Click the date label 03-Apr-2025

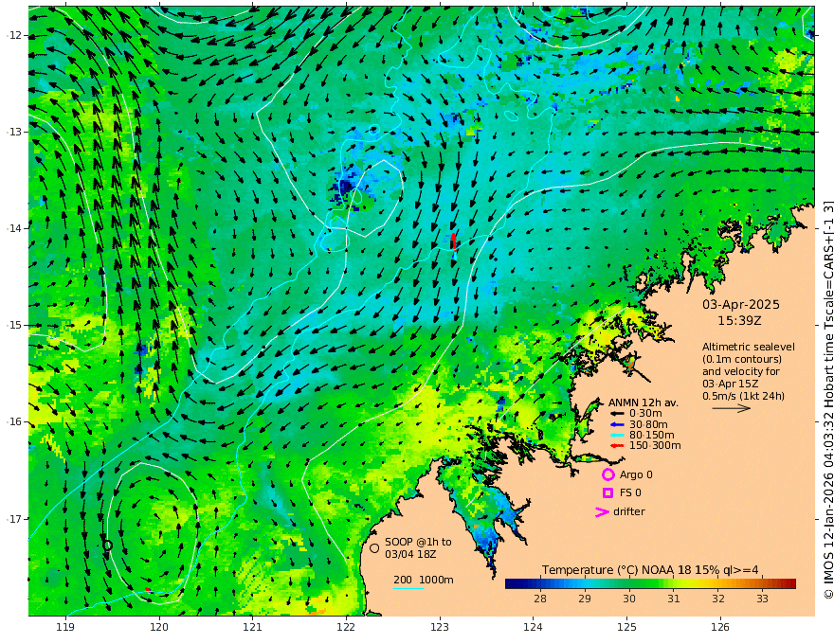(x=741, y=305)
